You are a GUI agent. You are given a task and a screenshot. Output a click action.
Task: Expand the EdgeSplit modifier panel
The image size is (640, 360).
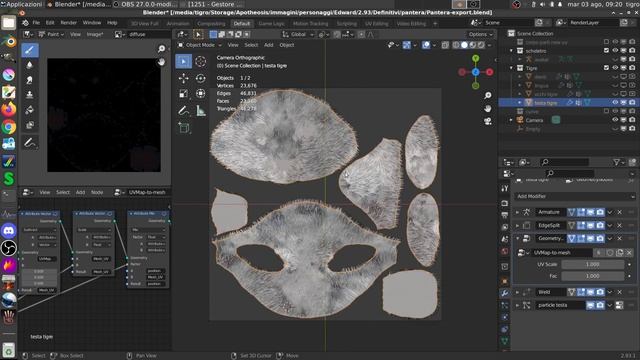(x=518, y=225)
